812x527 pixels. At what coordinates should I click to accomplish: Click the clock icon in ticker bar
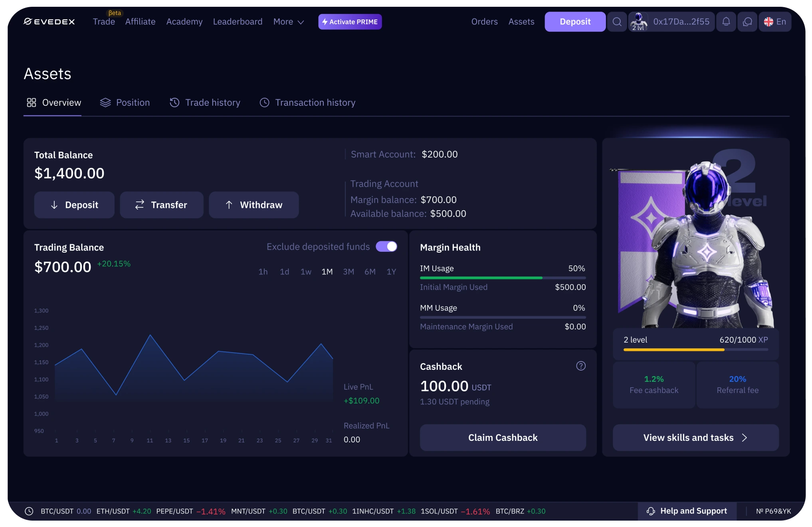coord(29,511)
